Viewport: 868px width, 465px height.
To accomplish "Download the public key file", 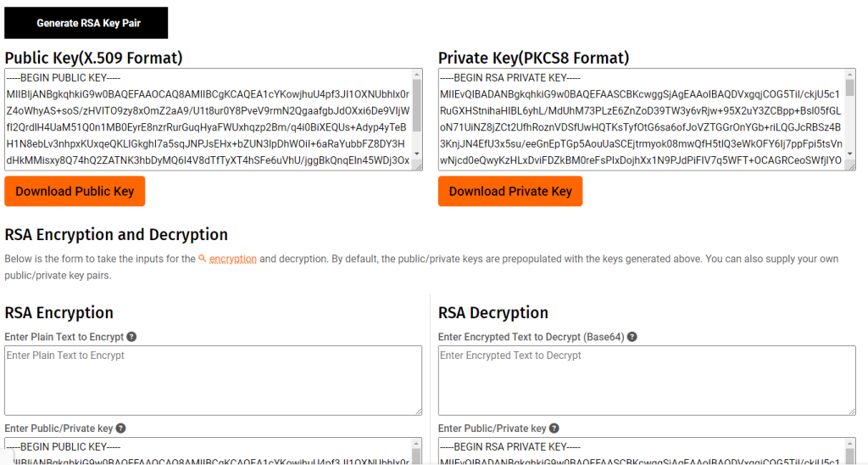I will (x=75, y=191).
